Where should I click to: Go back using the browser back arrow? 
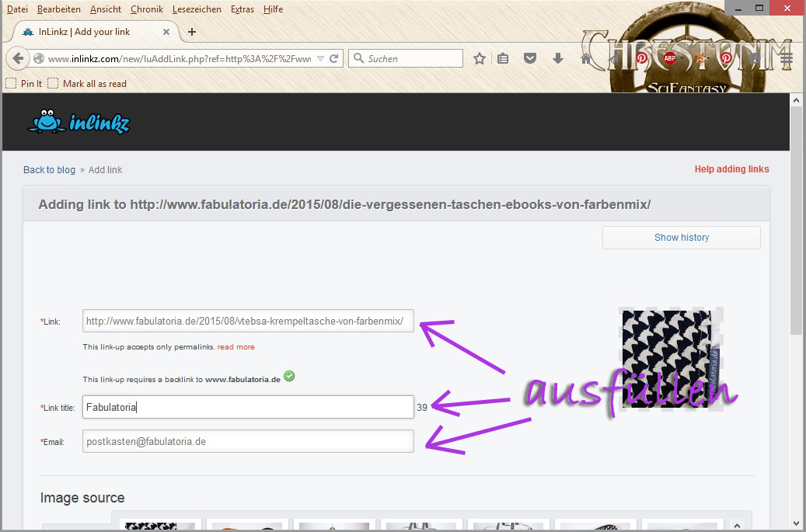17,58
